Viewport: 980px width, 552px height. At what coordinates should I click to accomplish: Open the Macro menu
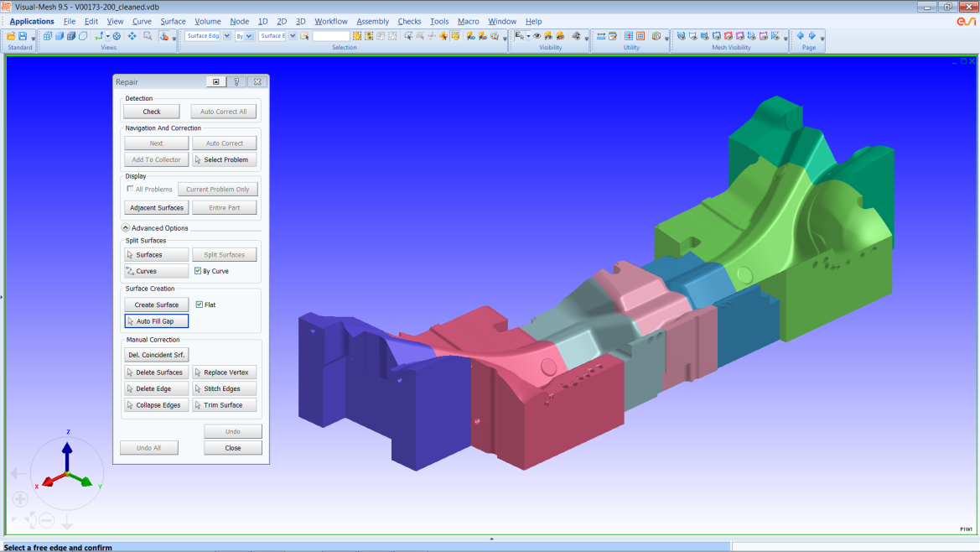468,21
